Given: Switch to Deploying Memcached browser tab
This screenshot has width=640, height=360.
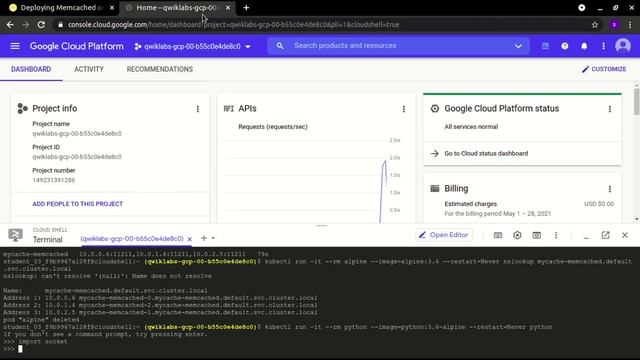Looking at the screenshot, I should (x=61, y=8).
